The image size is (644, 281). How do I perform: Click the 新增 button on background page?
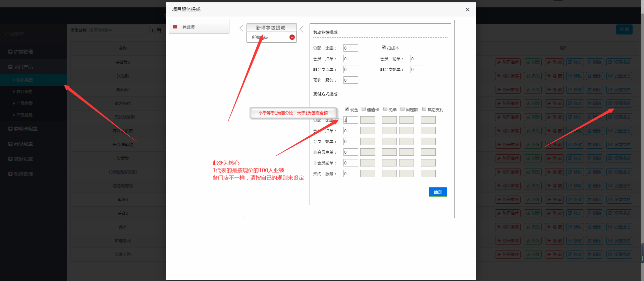click(624, 29)
